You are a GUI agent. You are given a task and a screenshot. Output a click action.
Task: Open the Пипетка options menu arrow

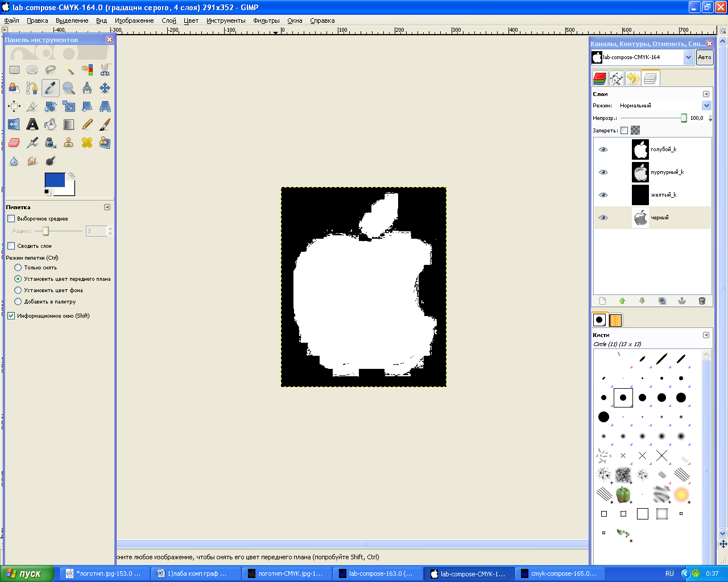(107, 207)
